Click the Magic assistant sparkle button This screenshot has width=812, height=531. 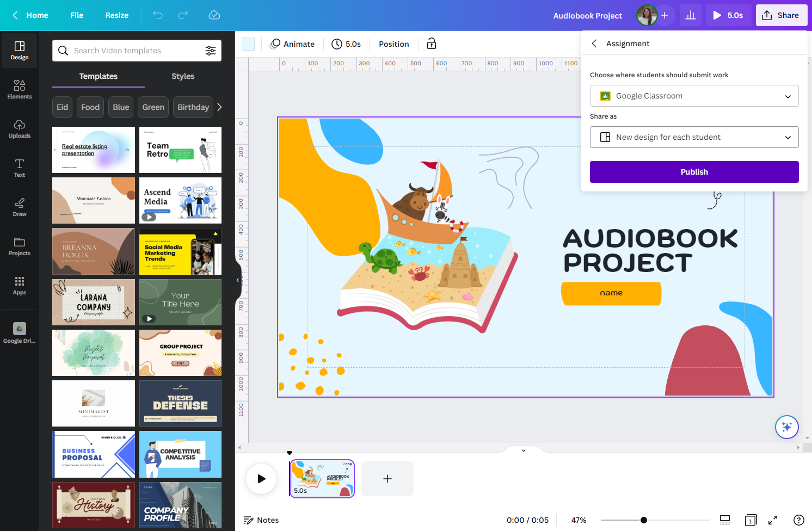click(x=787, y=427)
